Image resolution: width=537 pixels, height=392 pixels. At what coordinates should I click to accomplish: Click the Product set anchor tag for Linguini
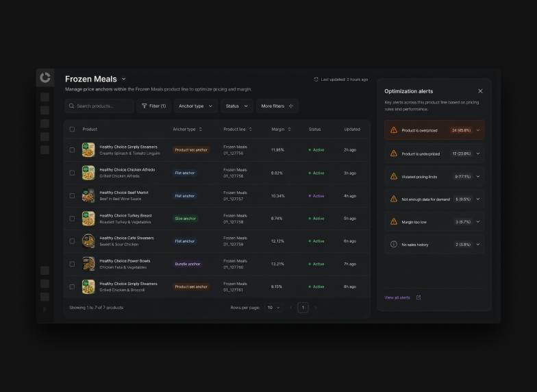click(191, 149)
